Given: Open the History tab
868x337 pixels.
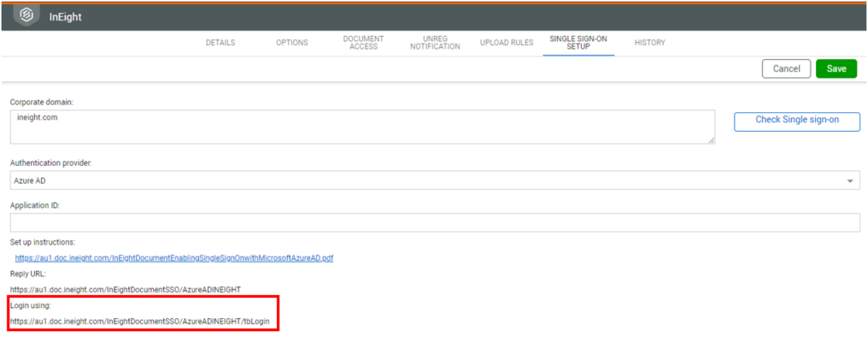Looking at the screenshot, I should 650,43.
